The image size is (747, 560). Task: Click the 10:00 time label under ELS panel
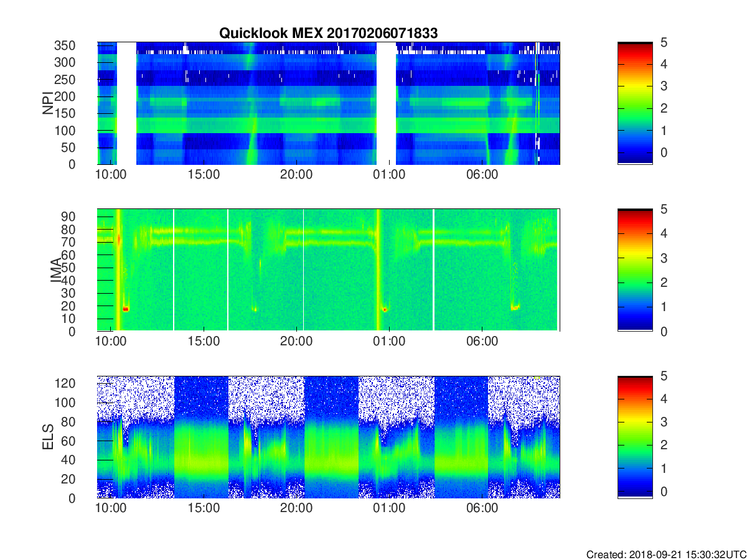coord(111,509)
